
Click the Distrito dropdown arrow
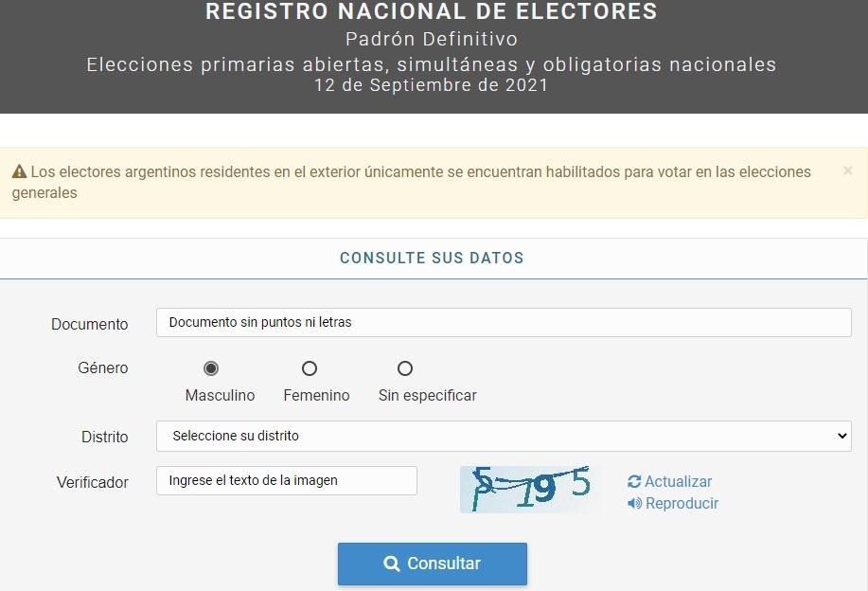point(842,436)
